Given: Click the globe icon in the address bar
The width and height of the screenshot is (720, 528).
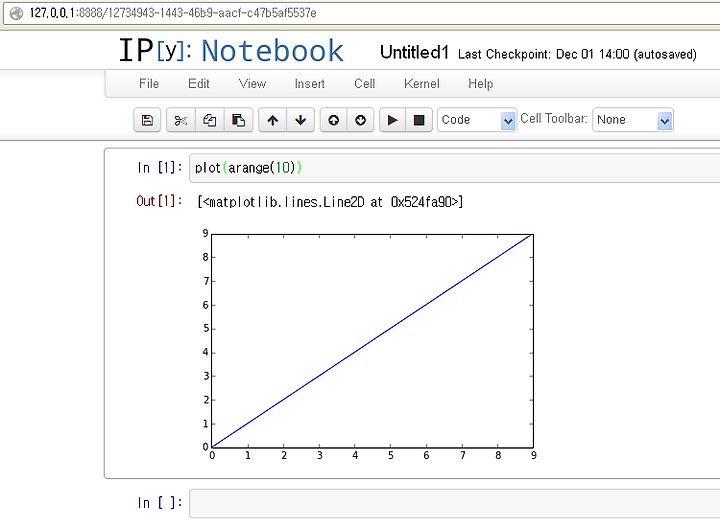Looking at the screenshot, I should 17,13.
